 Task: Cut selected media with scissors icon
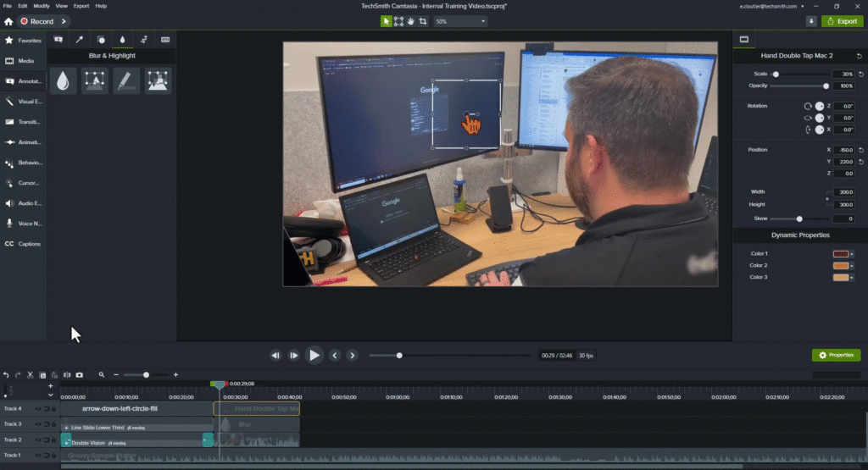[x=30, y=375]
